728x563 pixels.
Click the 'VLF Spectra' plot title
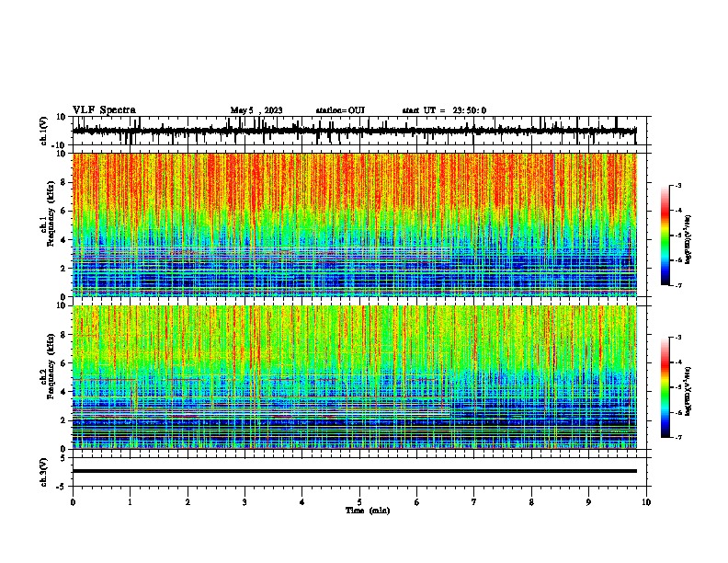click(x=104, y=110)
